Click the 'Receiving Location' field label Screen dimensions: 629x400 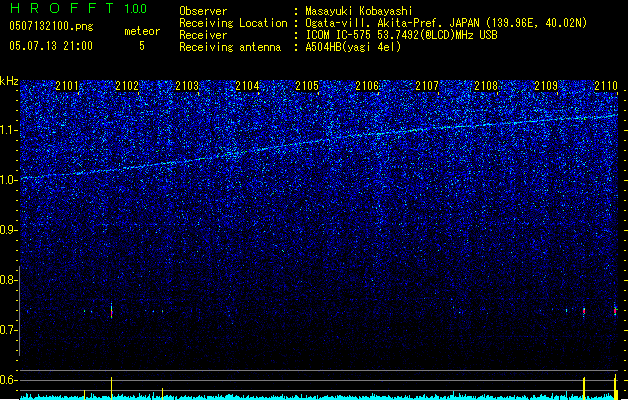233,23
